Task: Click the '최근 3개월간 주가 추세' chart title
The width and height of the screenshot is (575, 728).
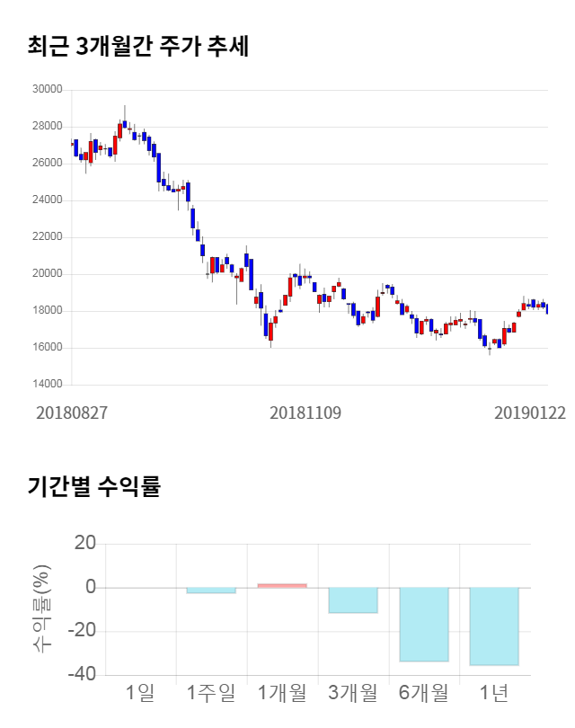Action: pos(138,47)
